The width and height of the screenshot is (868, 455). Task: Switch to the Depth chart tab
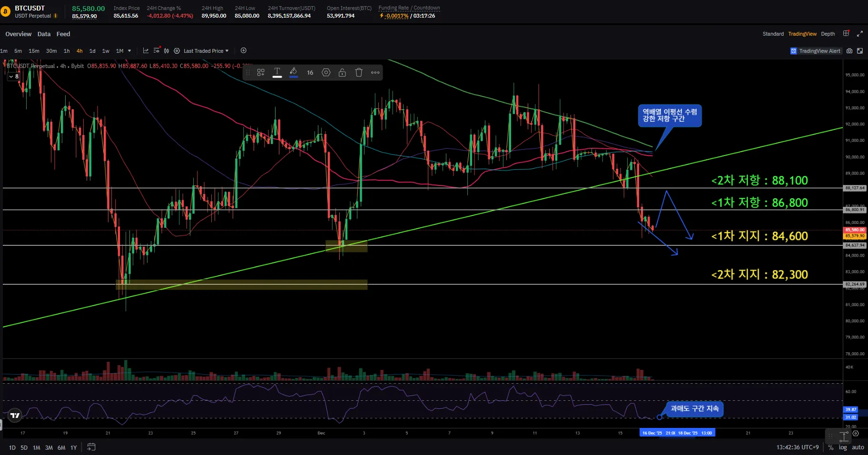point(828,34)
